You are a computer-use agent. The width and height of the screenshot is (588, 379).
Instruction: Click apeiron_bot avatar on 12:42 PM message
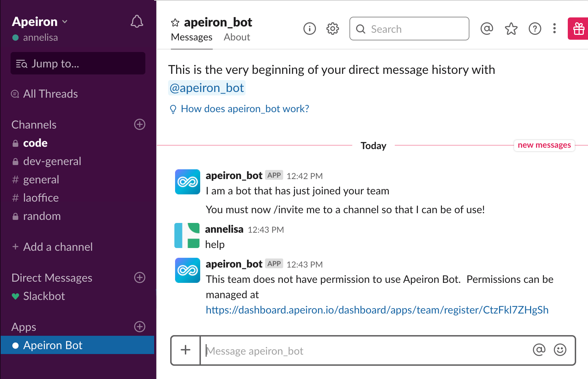[x=188, y=182]
